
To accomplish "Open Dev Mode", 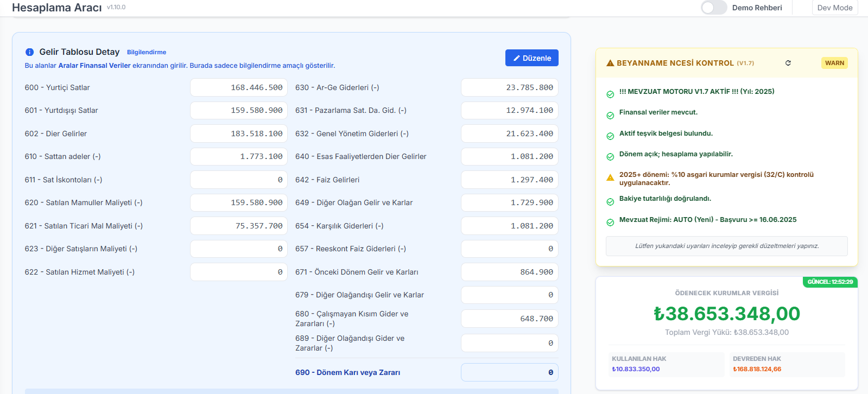I will pyautogui.click(x=835, y=8).
